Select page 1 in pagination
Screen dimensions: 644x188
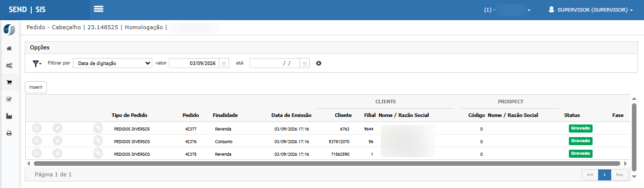pyautogui.click(x=605, y=175)
